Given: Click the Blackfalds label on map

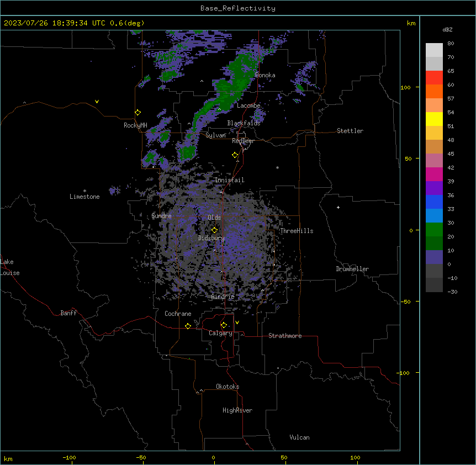Looking at the screenshot, I should pyautogui.click(x=244, y=123).
